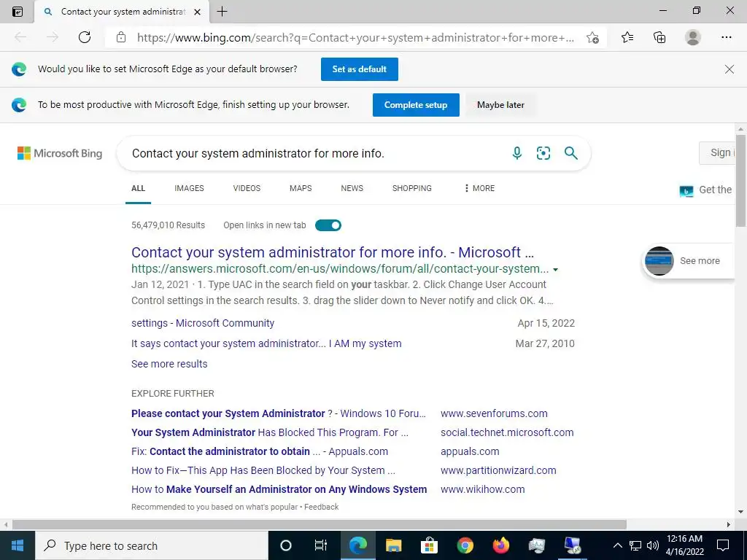The width and height of the screenshot is (747, 560).
Task: Expand the MORE search categories menu
Action: coord(479,188)
